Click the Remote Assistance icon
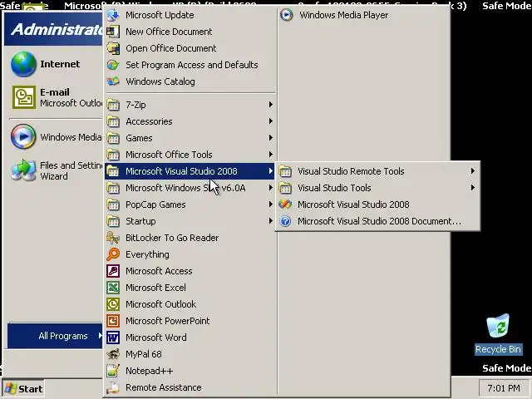This screenshot has height=399, width=532. pyautogui.click(x=113, y=387)
